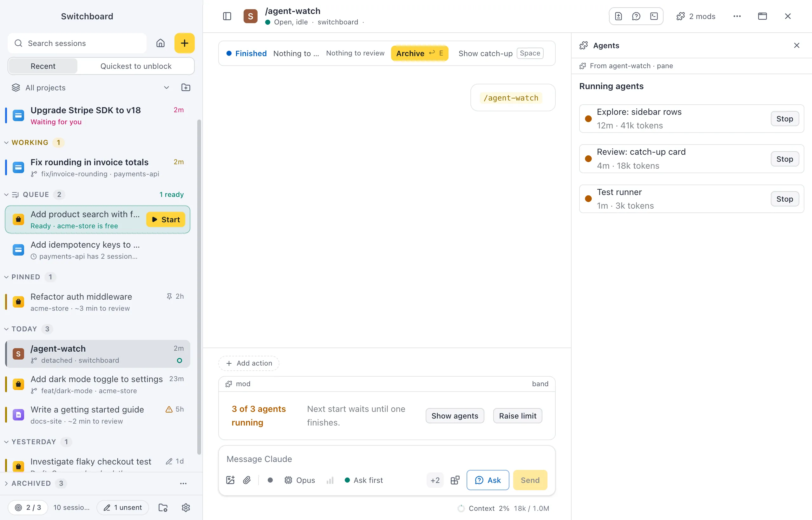
Task: Open the terminal icon in header toolbar
Action: tap(654, 16)
